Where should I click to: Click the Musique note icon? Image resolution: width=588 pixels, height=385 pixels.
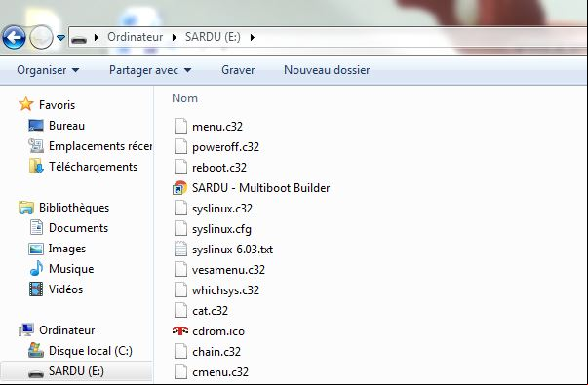[x=36, y=268]
